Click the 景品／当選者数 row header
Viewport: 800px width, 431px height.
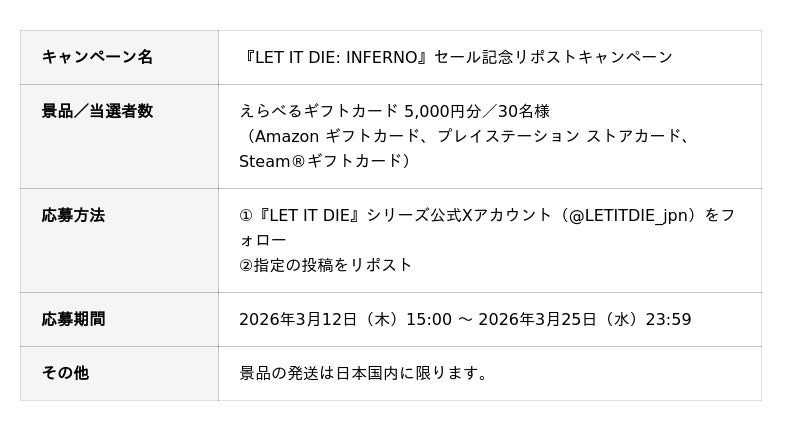(x=97, y=111)
